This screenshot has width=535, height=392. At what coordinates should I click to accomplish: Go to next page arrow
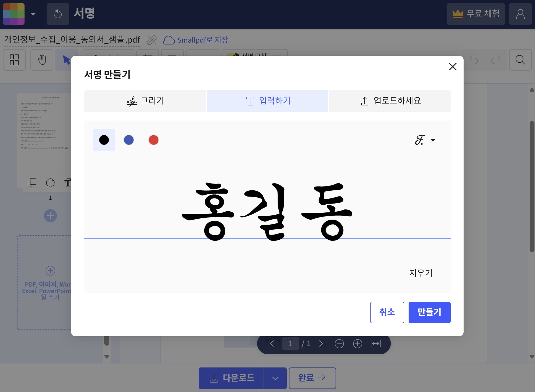[321, 343]
